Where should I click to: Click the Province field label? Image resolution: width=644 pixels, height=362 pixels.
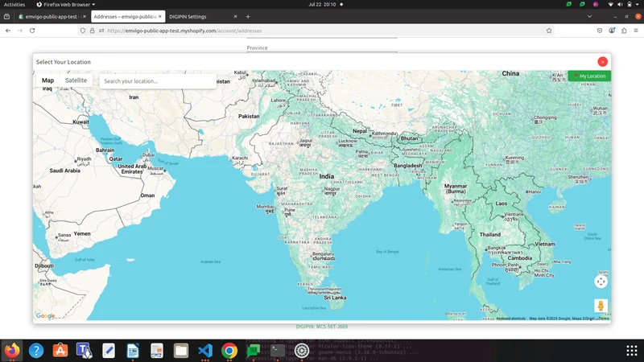coord(257,47)
